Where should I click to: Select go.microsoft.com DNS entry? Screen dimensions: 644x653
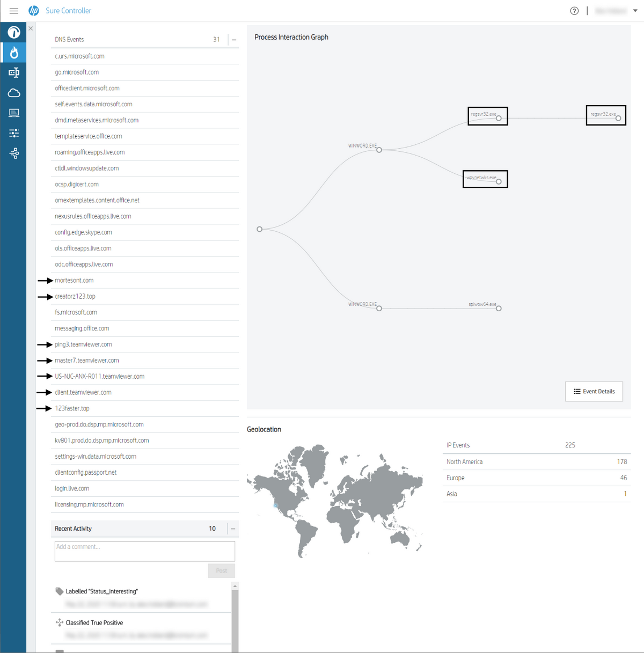coord(145,72)
